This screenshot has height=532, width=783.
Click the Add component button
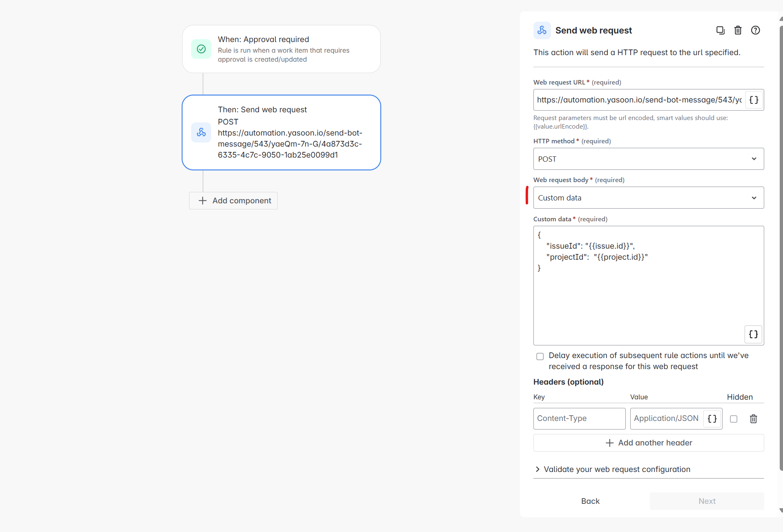click(234, 201)
